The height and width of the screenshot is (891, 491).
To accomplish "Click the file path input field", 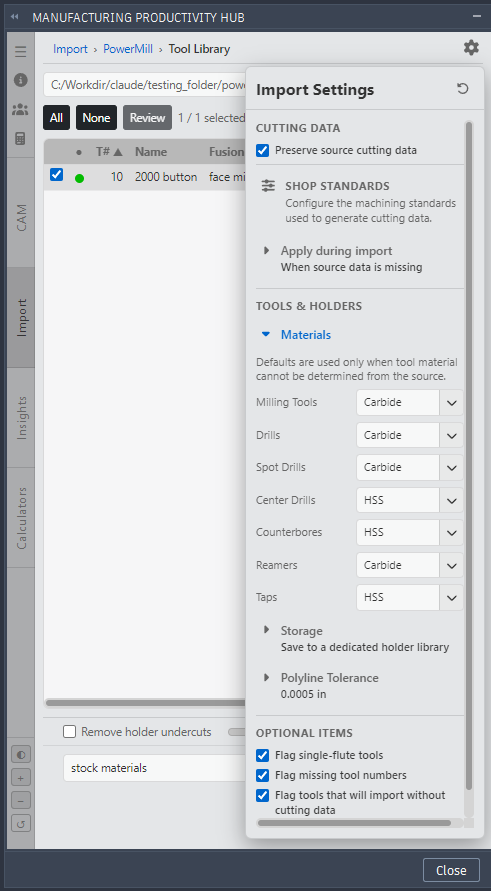I will (x=145, y=85).
